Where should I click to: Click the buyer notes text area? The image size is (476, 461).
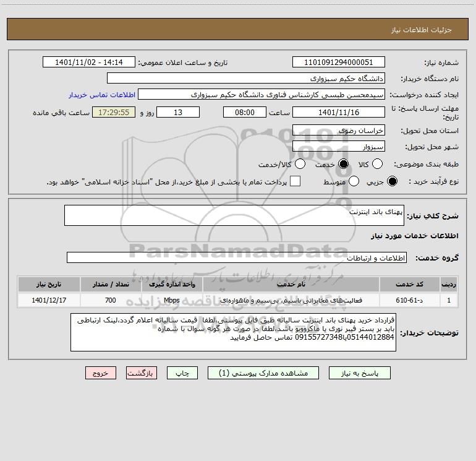point(233,332)
